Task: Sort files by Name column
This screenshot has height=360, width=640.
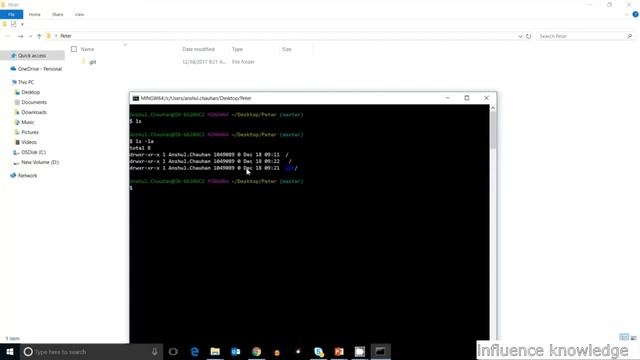Action: click(x=87, y=49)
